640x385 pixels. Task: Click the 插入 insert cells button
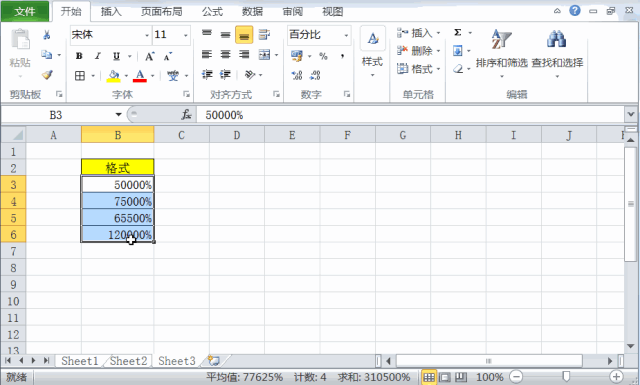click(419, 33)
